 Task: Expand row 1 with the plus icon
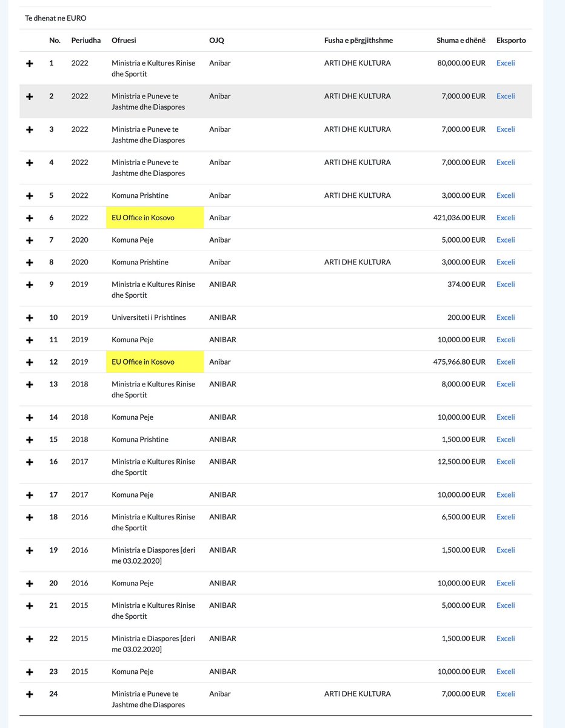coord(30,64)
